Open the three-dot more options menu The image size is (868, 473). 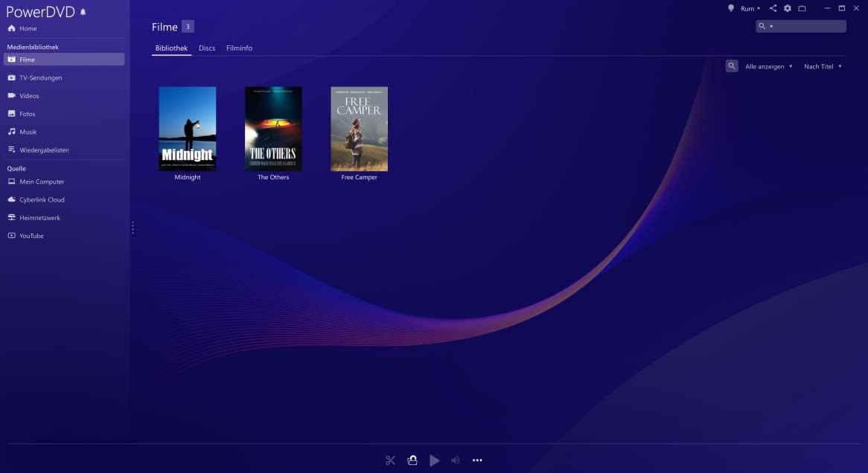click(x=477, y=460)
